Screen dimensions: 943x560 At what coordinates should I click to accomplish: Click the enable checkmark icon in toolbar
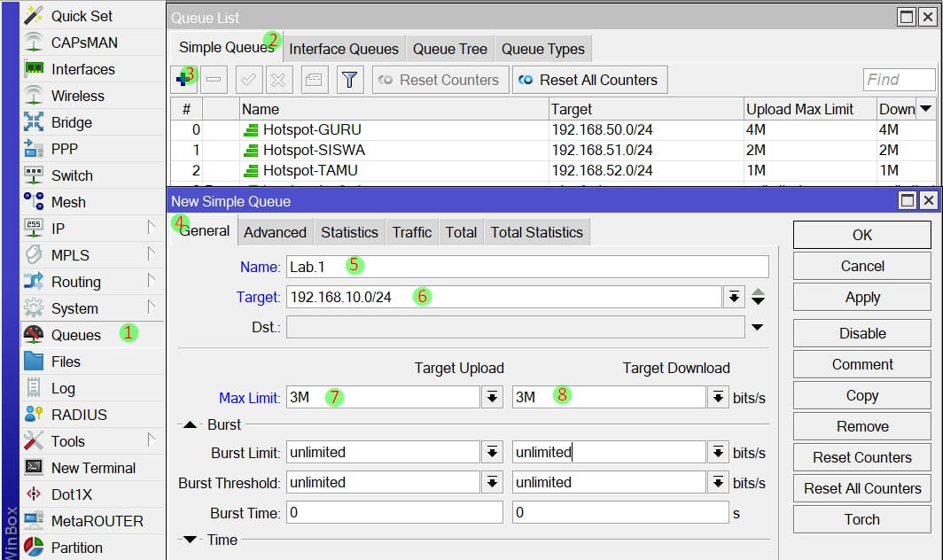point(249,80)
